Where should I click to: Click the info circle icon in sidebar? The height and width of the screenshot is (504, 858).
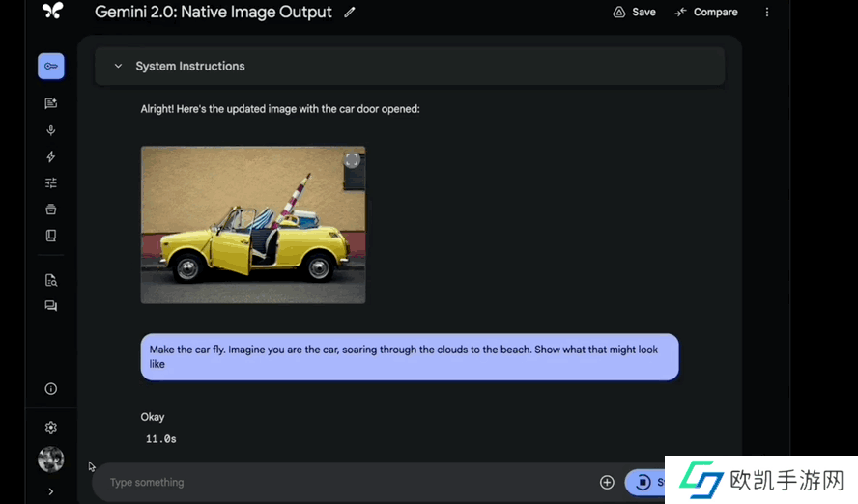[x=51, y=389]
